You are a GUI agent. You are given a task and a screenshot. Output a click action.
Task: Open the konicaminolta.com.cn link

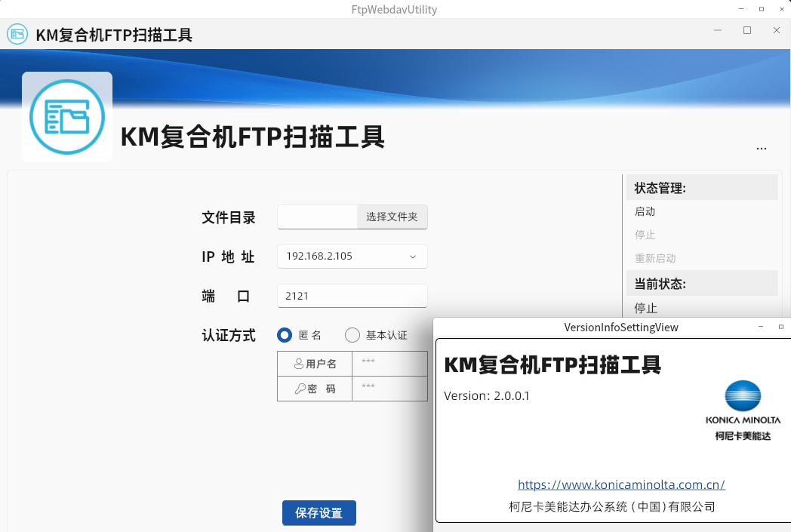[x=621, y=484]
